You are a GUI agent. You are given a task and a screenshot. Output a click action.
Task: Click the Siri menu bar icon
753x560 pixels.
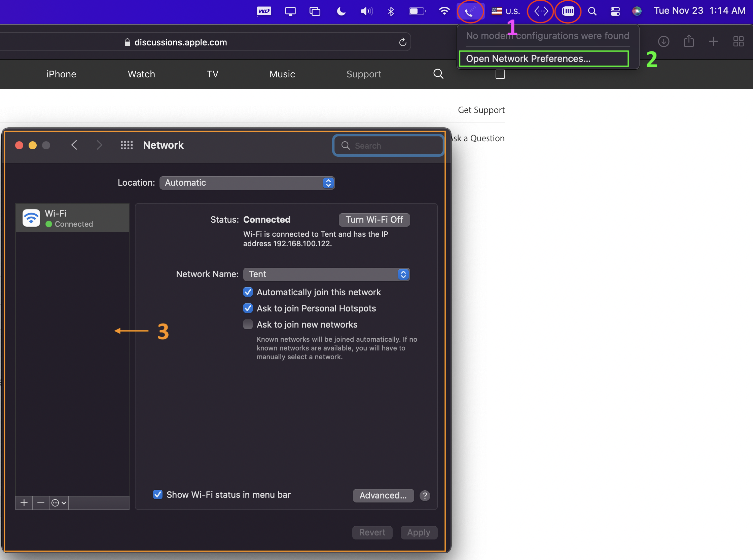[637, 11]
